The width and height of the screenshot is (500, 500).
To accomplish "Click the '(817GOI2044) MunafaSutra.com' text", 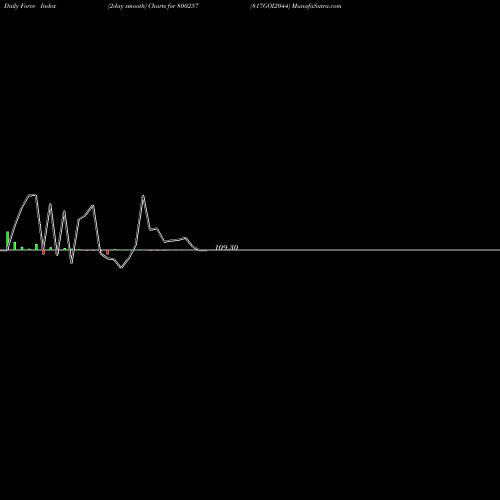I will pyautogui.click(x=296, y=6).
